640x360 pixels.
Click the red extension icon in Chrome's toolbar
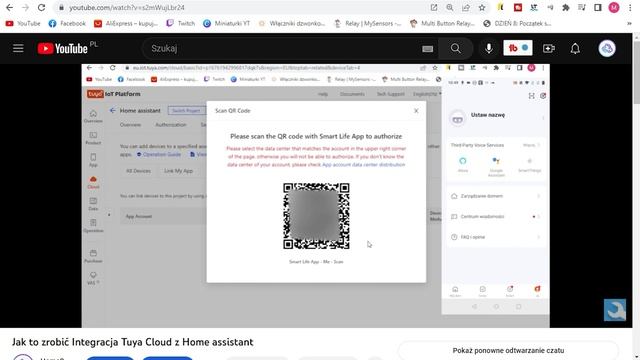(x=518, y=7)
